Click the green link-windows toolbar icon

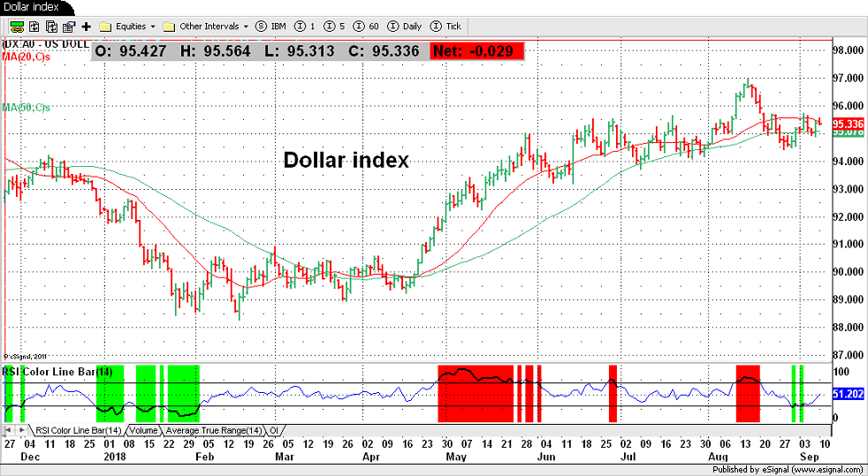(x=17, y=26)
